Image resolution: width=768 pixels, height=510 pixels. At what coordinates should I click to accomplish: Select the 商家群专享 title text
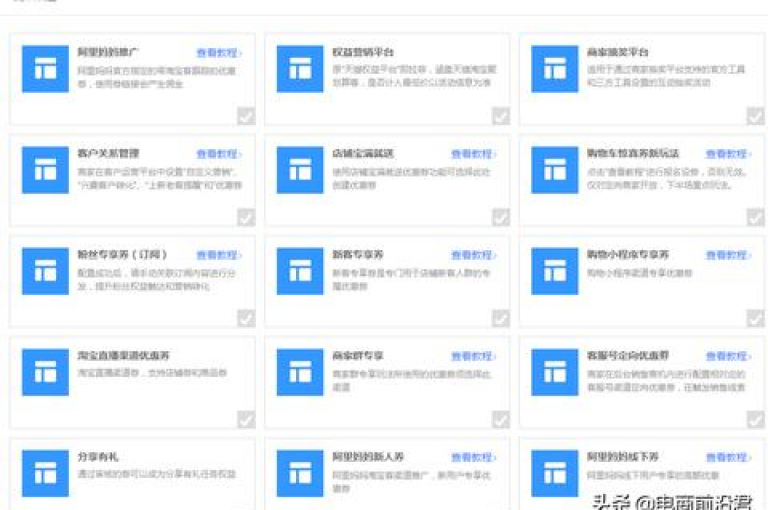pos(358,356)
